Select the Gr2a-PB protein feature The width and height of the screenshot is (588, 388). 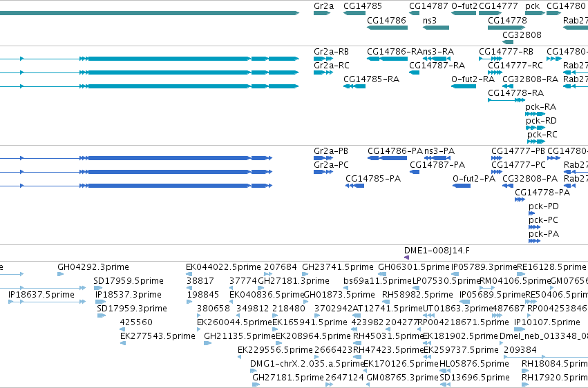pos(323,158)
